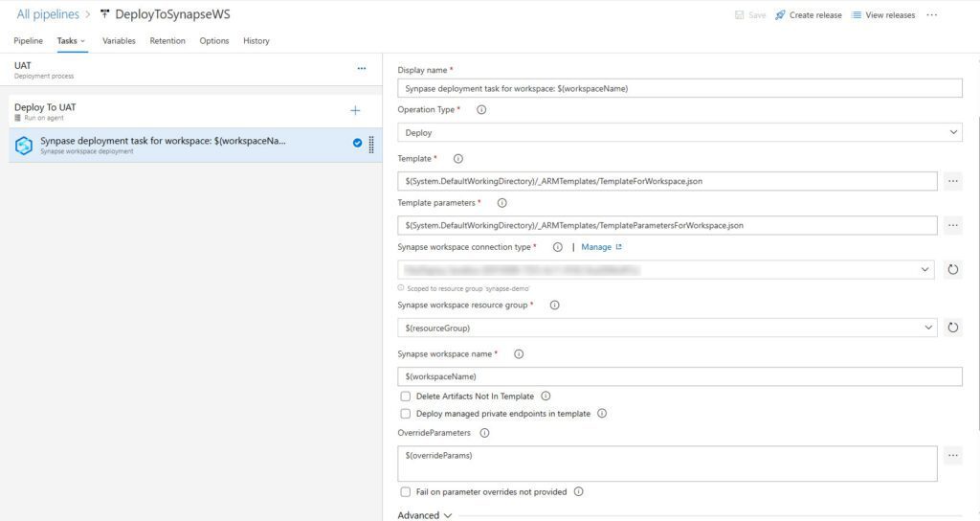Refresh the resource group list
Screen dimensions: 980x521
tap(952, 328)
